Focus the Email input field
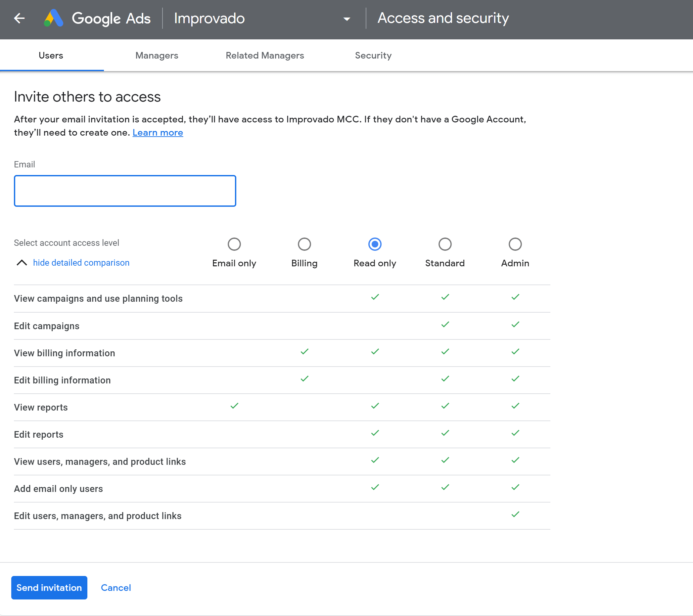Screen dimensions: 693x616 pos(125,191)
